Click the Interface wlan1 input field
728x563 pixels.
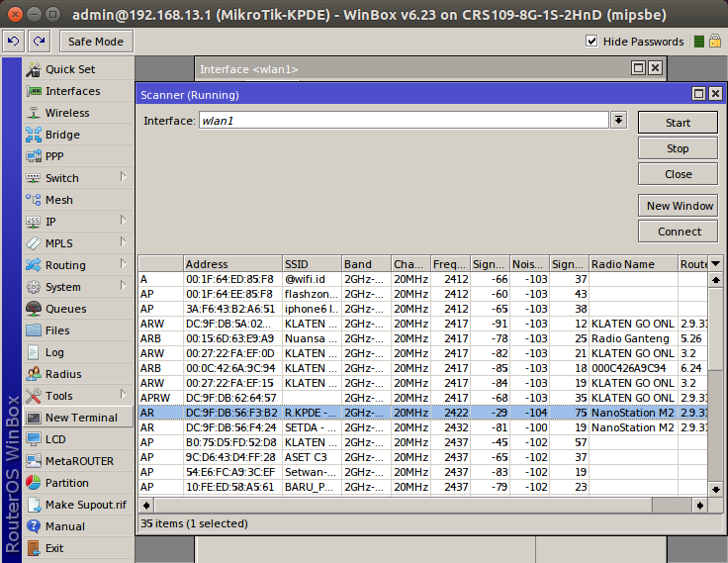tap(404, 121)
